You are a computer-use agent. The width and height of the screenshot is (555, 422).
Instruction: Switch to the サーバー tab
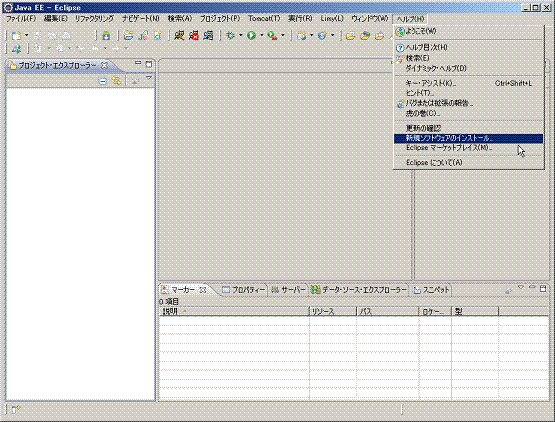pos(288,290)
